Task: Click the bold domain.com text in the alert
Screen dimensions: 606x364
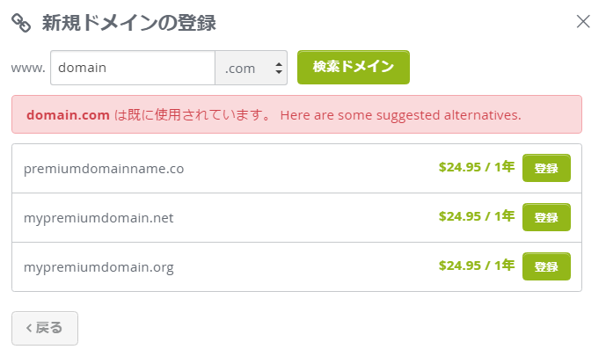Action: coord(68,115)
